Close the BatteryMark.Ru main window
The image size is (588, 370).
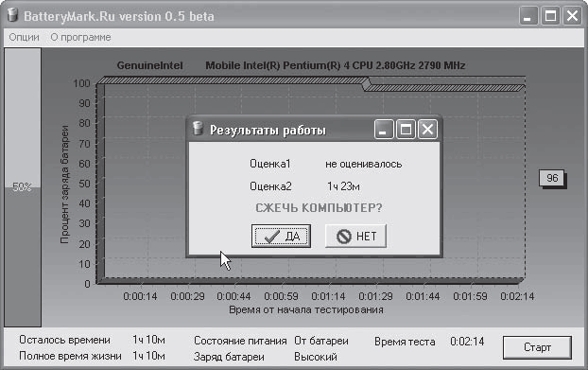coord(572,16)
